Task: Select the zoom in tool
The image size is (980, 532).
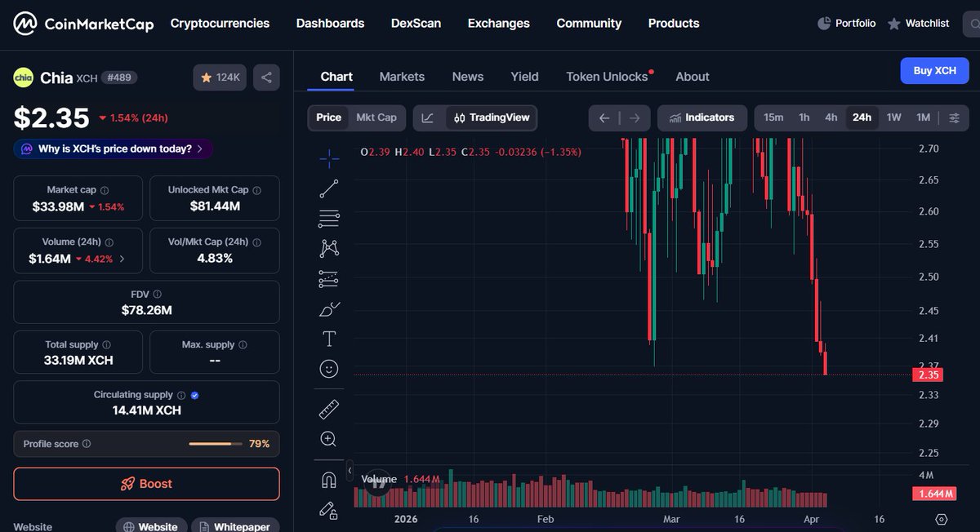Action: [x=329, y=439]
